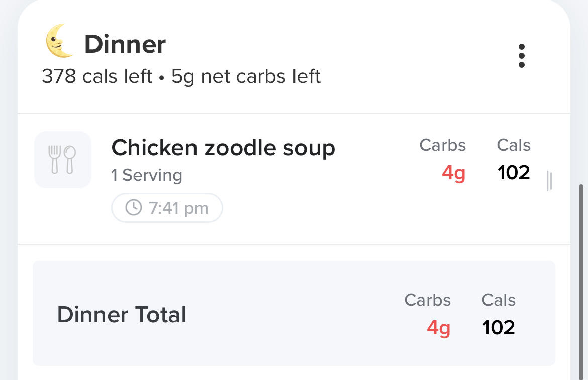Open the Chicken zoodle soup entry
Viewport: 588px width, 380px height.
click(223, 148)
